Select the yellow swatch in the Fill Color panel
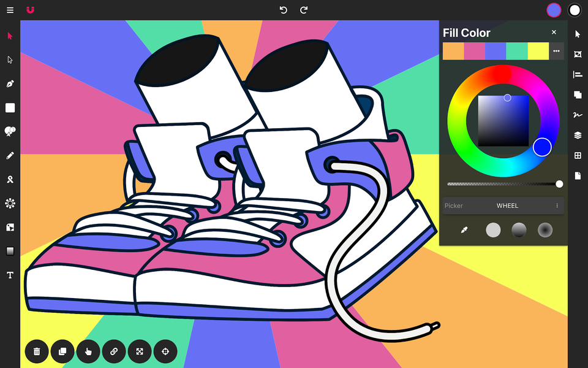 539,51
